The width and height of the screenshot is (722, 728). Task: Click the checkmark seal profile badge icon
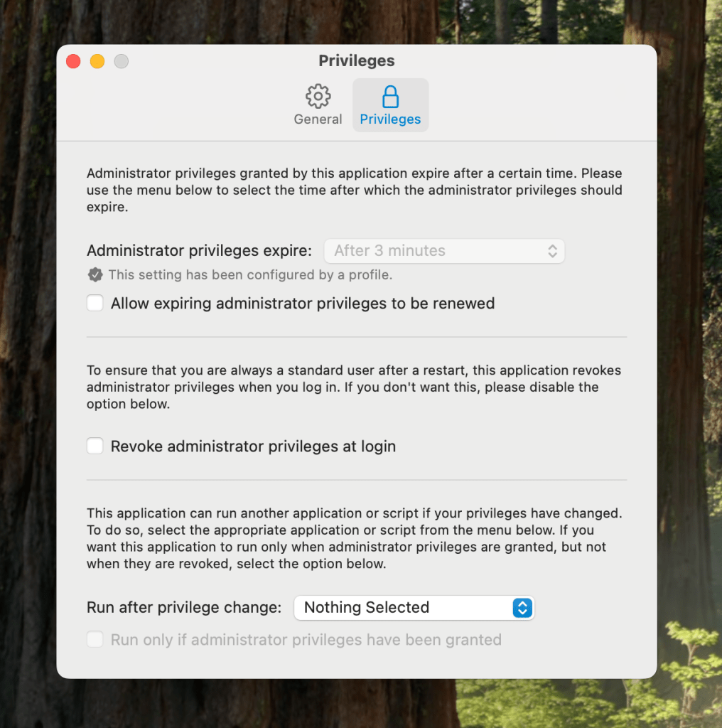click(95, 275)
